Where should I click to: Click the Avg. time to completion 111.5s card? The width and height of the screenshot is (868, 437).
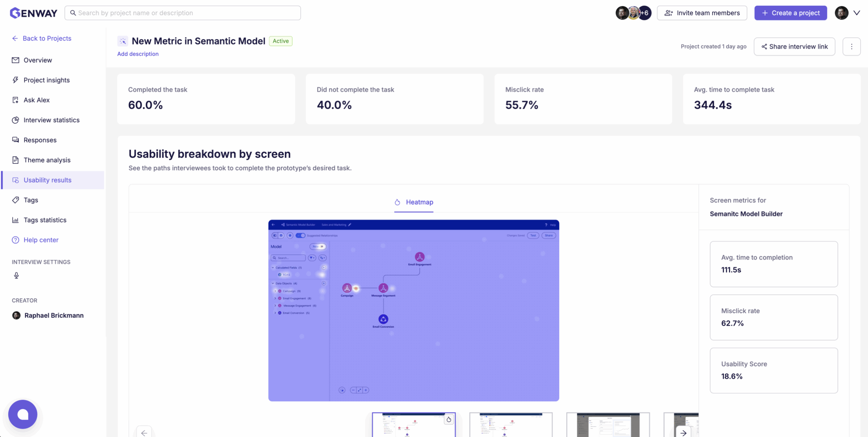(774, 264)
